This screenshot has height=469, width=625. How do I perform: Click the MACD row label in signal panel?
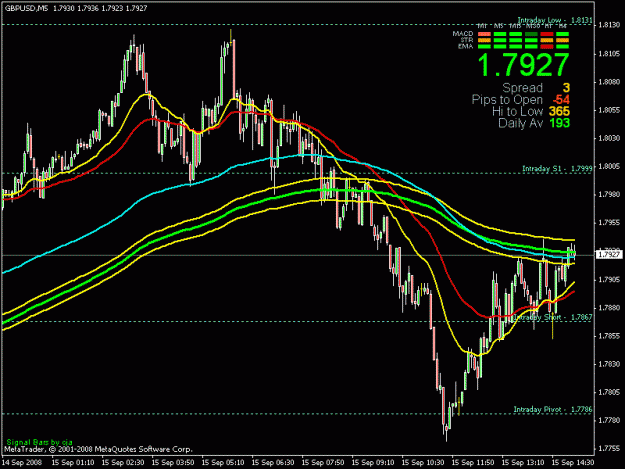(463, 34)
